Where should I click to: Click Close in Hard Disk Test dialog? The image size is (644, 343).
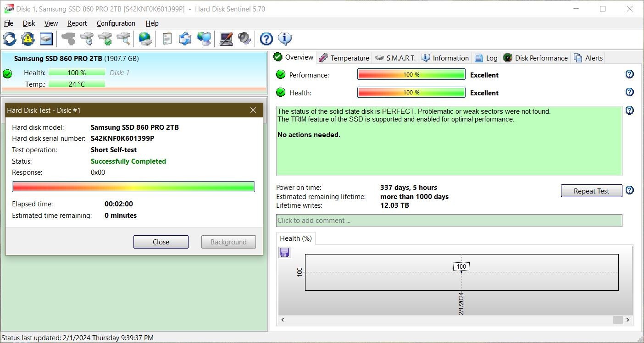tap(161, 242)
